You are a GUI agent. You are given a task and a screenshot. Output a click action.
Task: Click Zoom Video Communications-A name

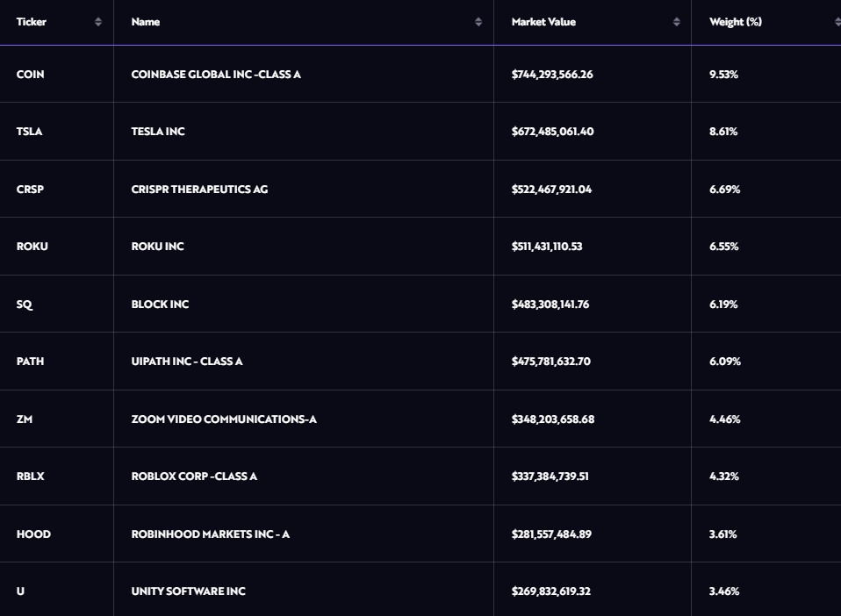(224, 419)
